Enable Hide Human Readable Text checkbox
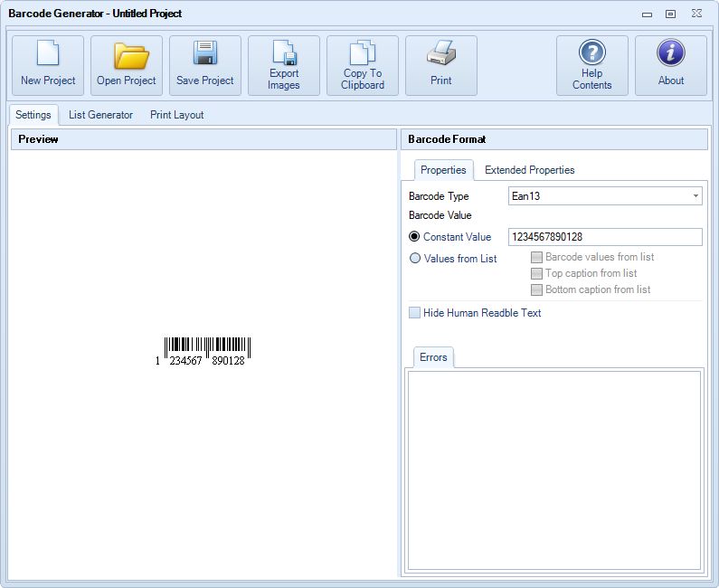Image resolution: width=719 pixels, height=588 pixels. pos(415,313)
